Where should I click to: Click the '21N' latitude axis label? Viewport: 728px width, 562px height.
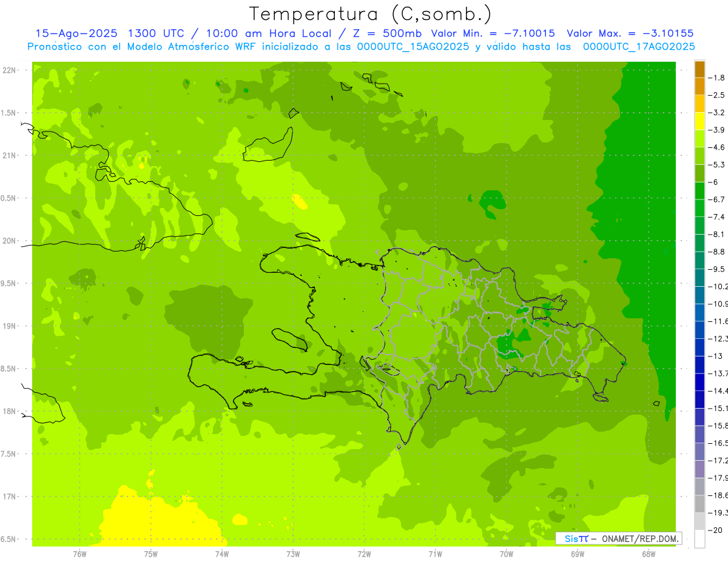coord(9,155)
